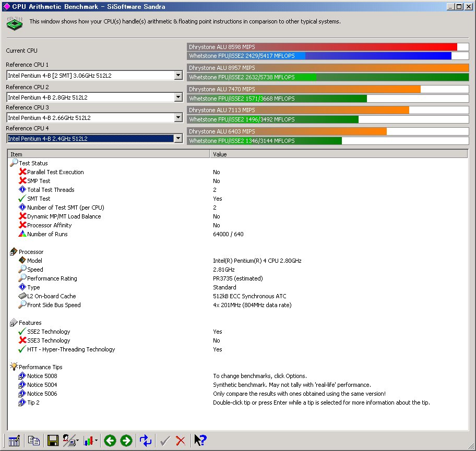Click the value PR3735 (estimated)

237,278
